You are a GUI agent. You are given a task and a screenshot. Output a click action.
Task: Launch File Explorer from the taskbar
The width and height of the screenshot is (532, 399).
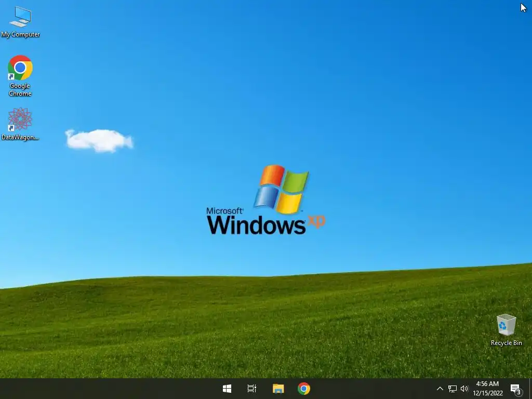(278, 389)
